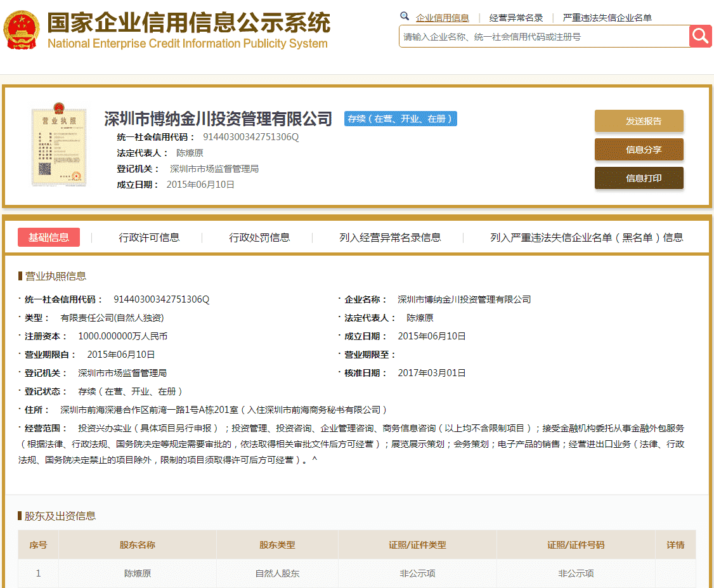Viewport: 714px width, 588px height.
Task: Click the 营业执照信息 section heading
Action: coord(55,276)
